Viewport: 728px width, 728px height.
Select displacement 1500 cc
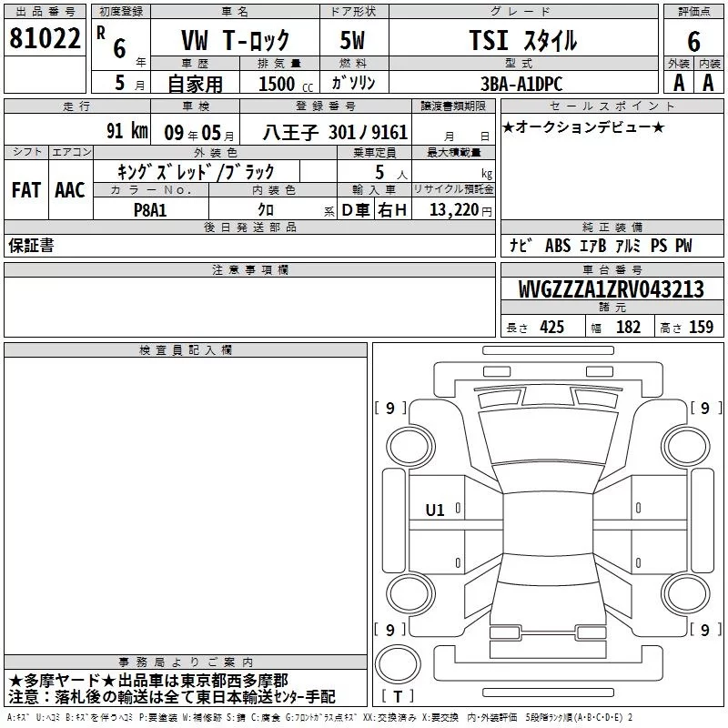pos(286,84)
